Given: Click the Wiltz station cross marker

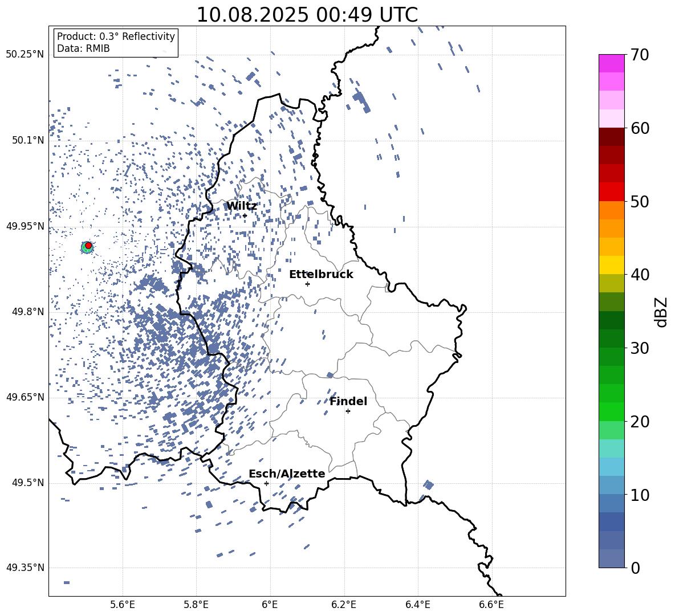Looking at the screenshot, I should 245,215.
